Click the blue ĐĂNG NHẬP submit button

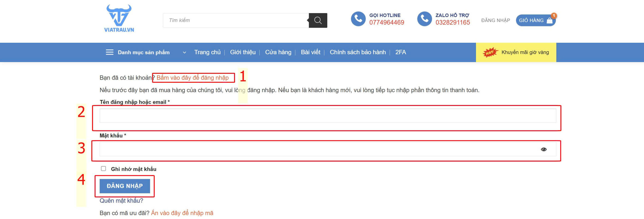click(x=125, y=186)
